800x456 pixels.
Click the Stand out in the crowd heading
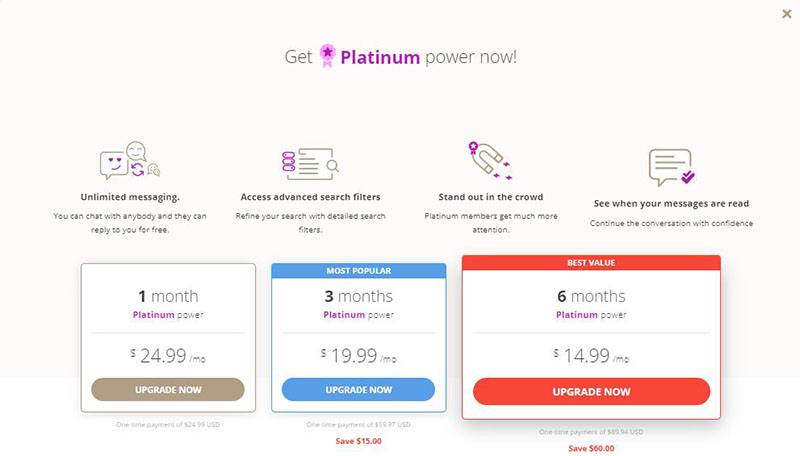click(x=491, y=197)
